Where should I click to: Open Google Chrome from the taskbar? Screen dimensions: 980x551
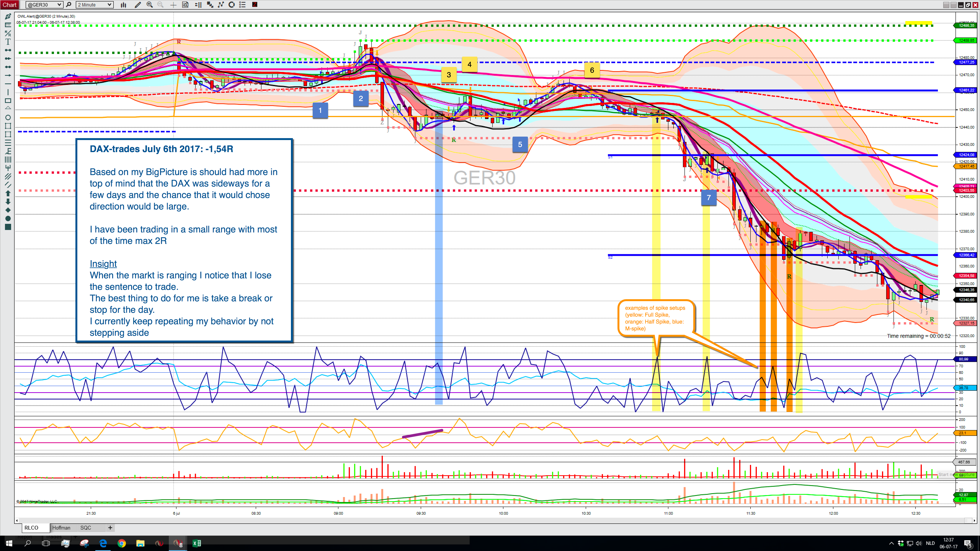(122, 543)
